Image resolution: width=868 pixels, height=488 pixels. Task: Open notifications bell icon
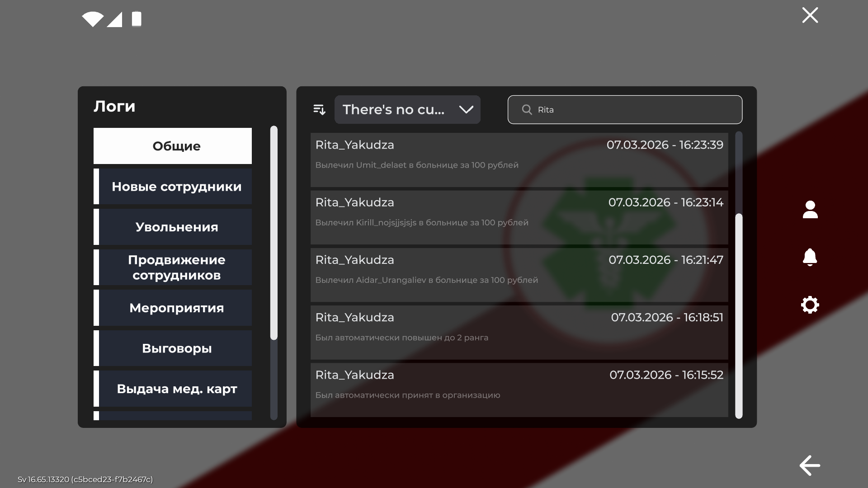810,257
